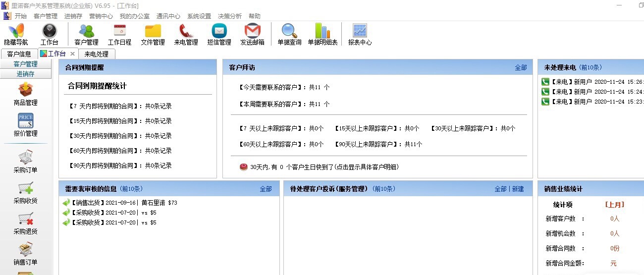This screenshot has width=644, height=275.
Task: Open 7天内即将到期的合同 record line
Action: click(120, 106)
